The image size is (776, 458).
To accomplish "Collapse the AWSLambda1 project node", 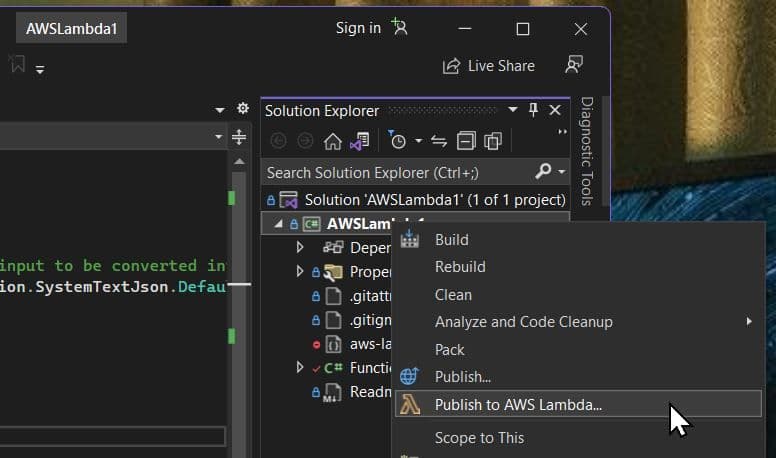I will pos(279,224).
